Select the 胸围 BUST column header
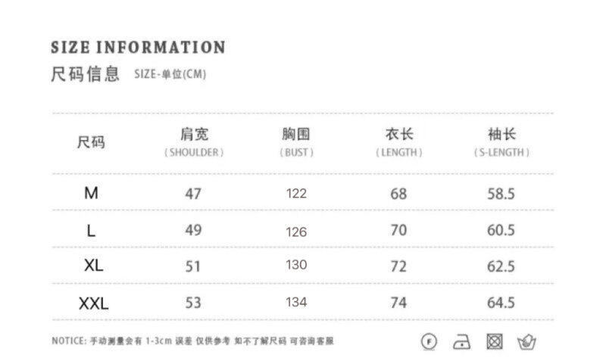Screen dimensions: 606x364 click(296, 142)
